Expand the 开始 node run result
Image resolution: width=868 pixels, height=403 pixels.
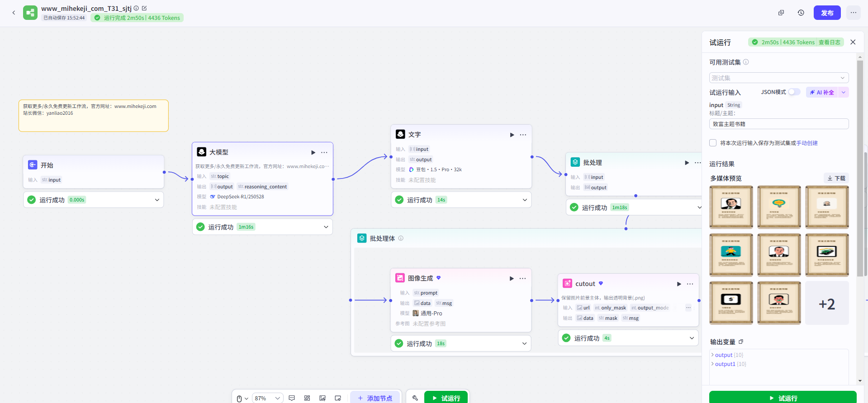(157, 200)
